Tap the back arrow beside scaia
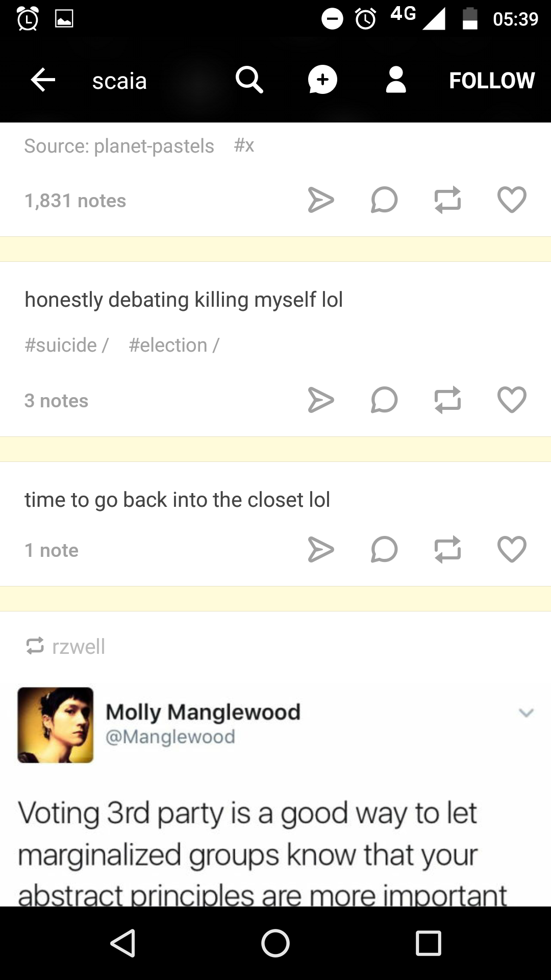Viewport: 551px width, 980px height. tap(43, 80)
